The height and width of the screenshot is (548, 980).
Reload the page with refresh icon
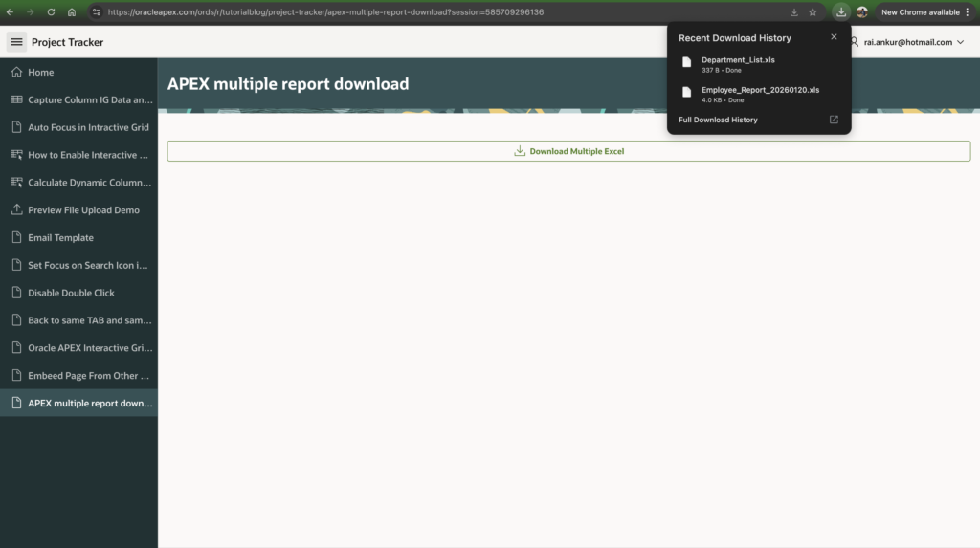[x=51, y=11]
